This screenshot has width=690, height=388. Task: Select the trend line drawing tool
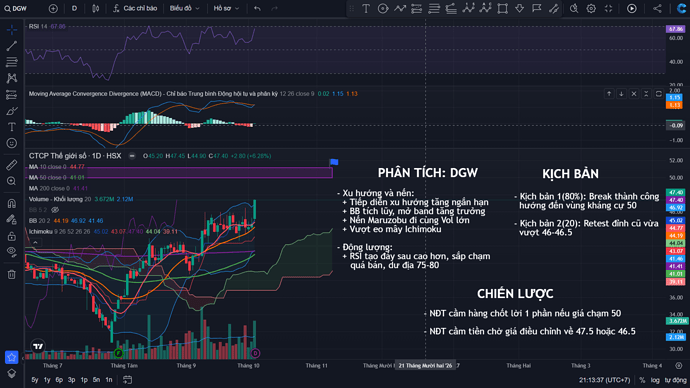coord(12,46)
